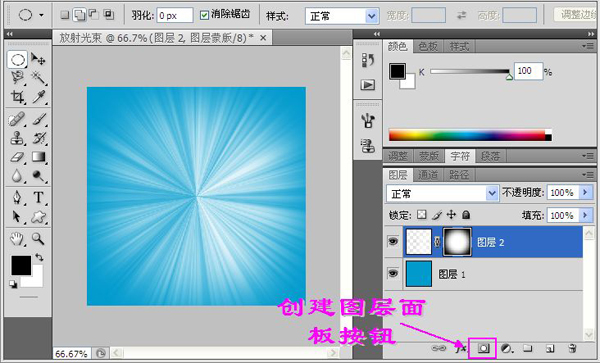Screen dimensions: 600x363
Task: Choose the Pen tool
Action: [17, 197]
